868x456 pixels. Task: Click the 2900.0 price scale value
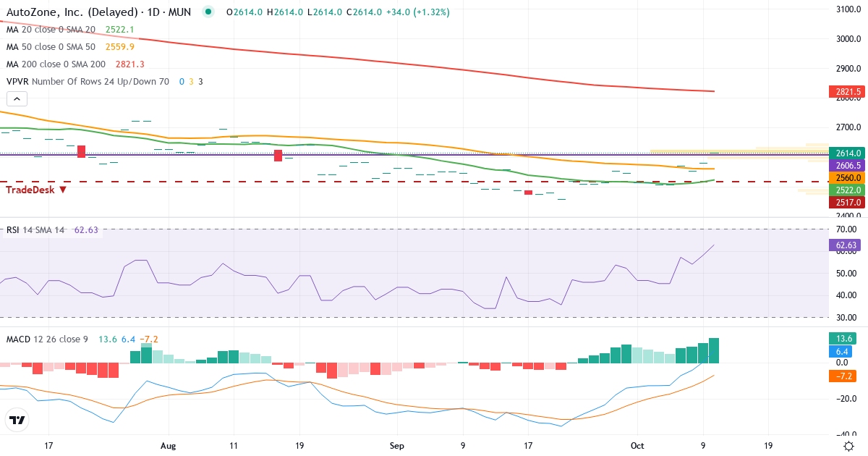click(847, 69)
